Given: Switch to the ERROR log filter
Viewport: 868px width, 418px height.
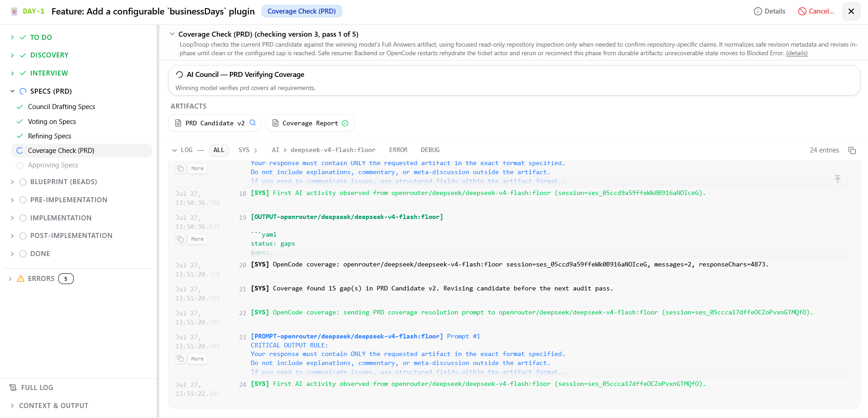Looking at the screenshot, I should (x=398, y=150).
